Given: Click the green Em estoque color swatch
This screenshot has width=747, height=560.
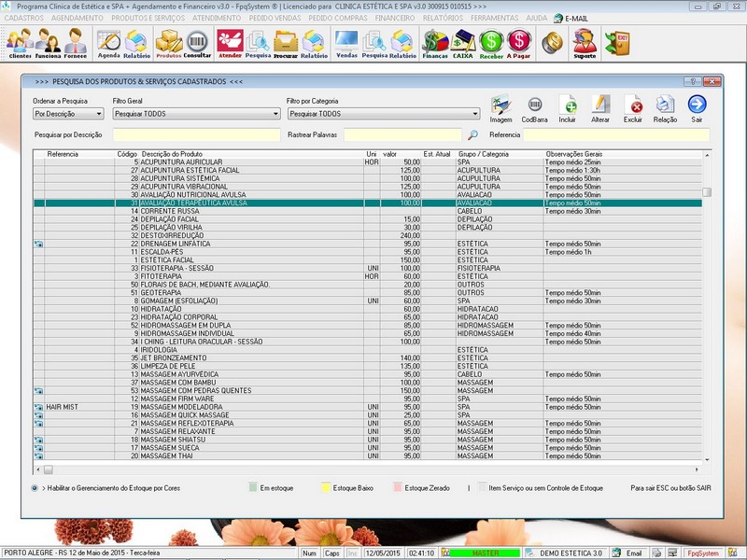Looking at the screenshot, I should coord(253,487).
